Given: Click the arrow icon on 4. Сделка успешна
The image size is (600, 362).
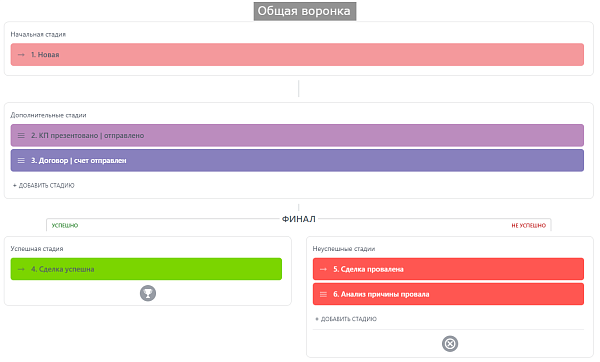Looking at the screenshot, I should pyautogui.click(x=21, y=269).
